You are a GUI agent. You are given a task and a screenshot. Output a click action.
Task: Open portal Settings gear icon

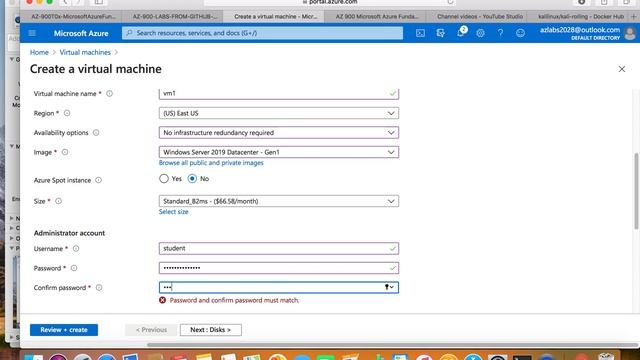480,33
